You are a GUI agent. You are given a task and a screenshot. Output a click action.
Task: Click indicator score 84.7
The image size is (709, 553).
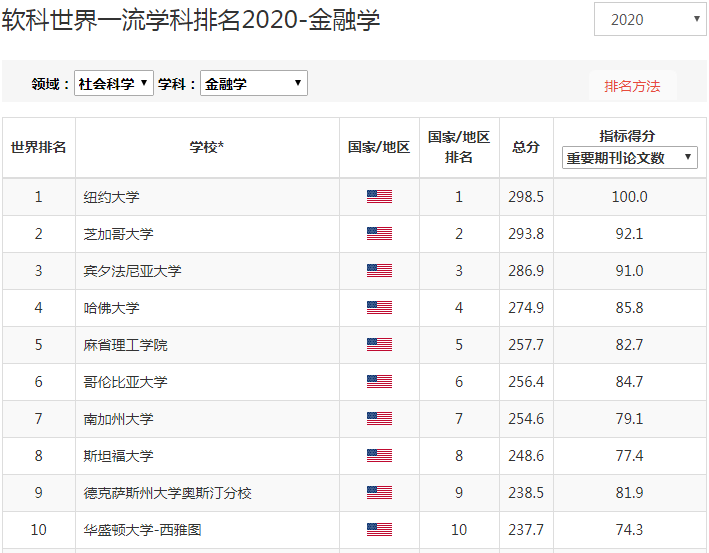click(629, 383)
